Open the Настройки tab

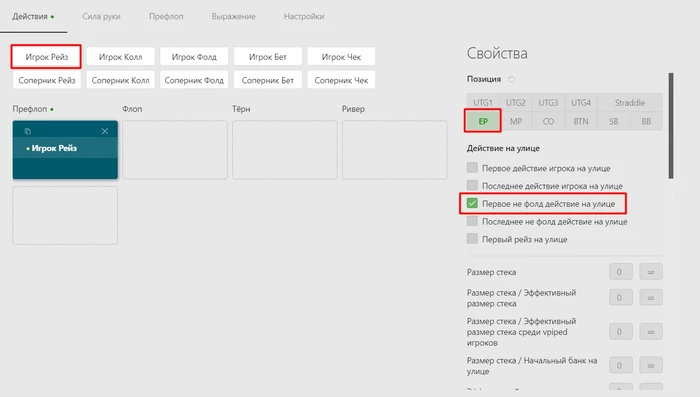point(304,17)
